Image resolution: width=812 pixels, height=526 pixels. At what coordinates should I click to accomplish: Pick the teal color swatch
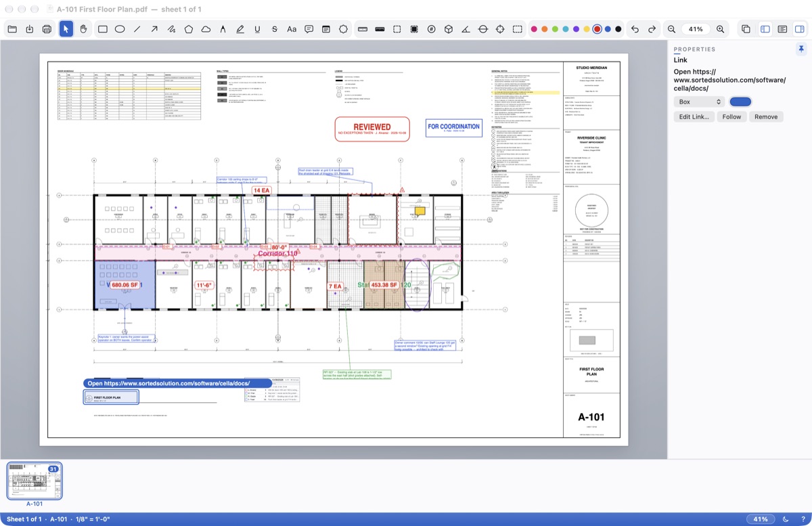coord(566,29)
